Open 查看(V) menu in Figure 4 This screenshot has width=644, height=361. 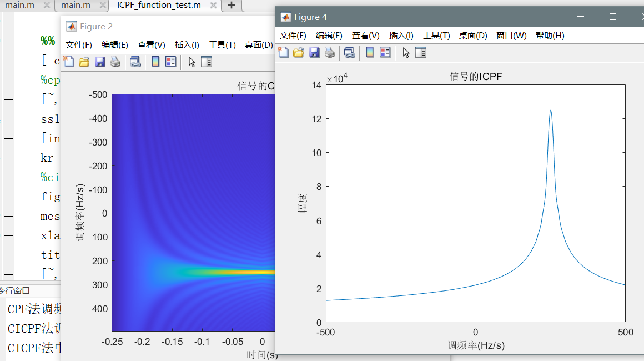(365, 36)
